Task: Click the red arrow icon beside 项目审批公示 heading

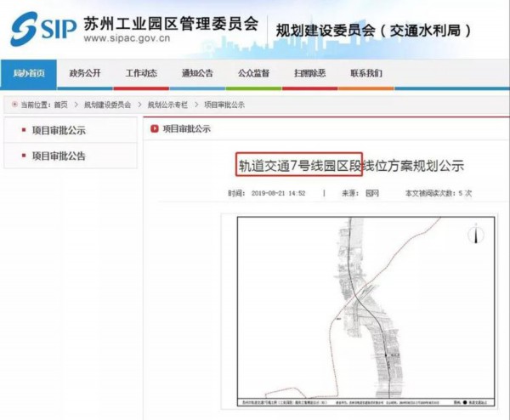Action: [154, 129]
